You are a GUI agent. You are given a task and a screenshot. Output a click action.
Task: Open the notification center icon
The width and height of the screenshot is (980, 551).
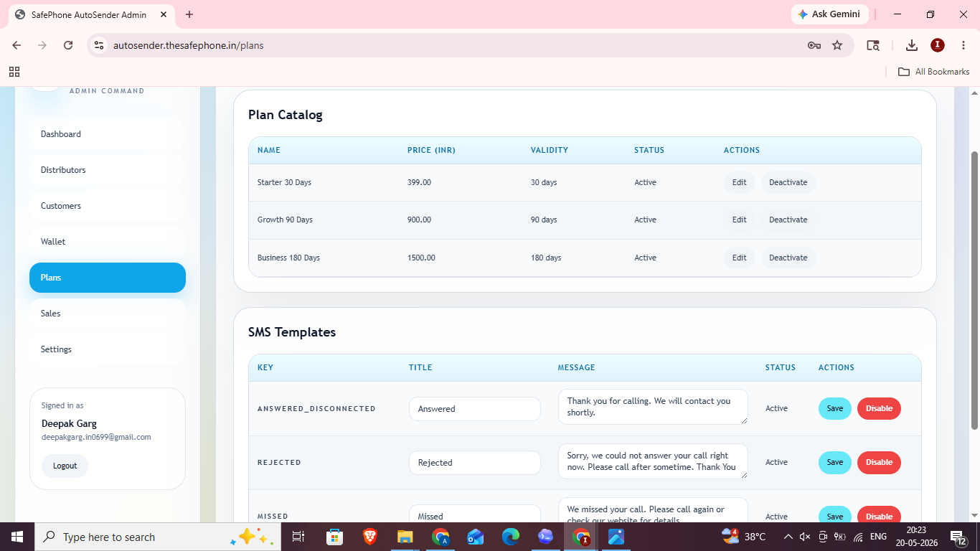tap(959, 537)
